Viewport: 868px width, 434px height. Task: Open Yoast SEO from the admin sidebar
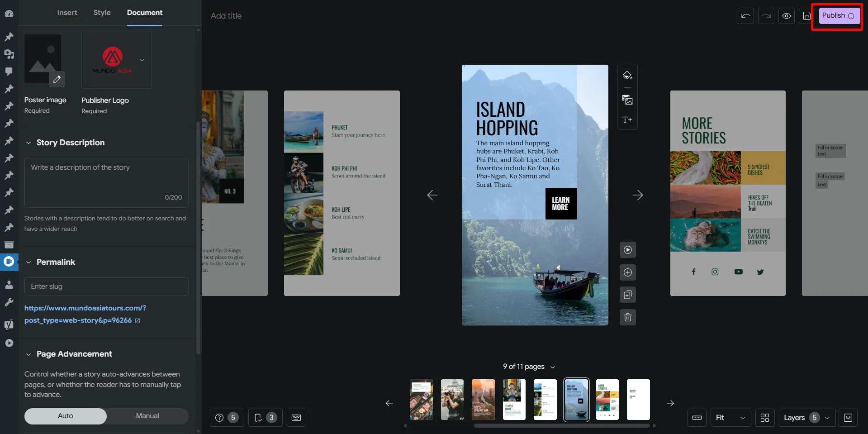click(9, 324)
